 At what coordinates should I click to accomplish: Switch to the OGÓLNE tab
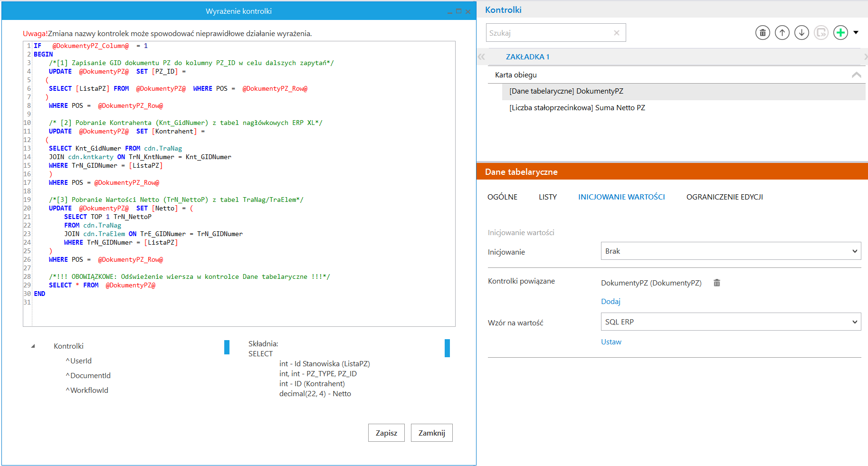point(502,197)
